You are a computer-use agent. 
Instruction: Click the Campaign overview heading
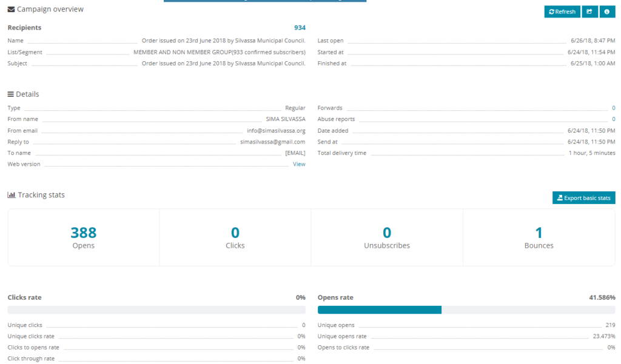point(50,10)
